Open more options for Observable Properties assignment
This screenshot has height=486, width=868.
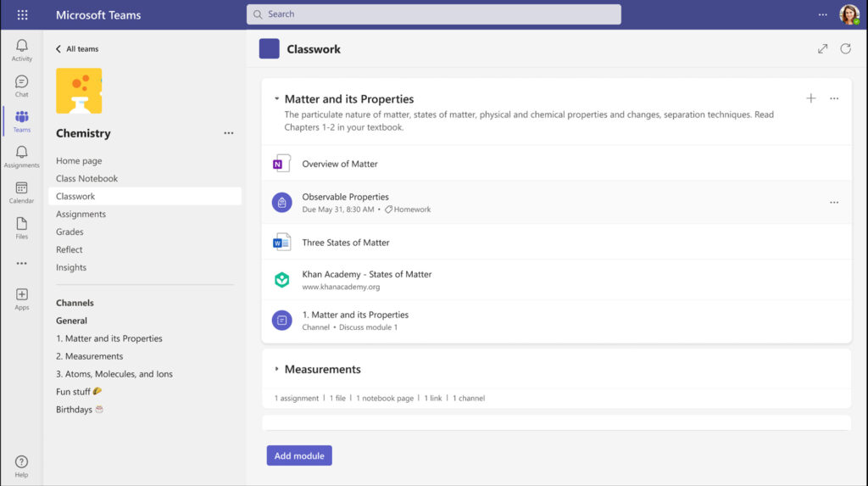833,203
